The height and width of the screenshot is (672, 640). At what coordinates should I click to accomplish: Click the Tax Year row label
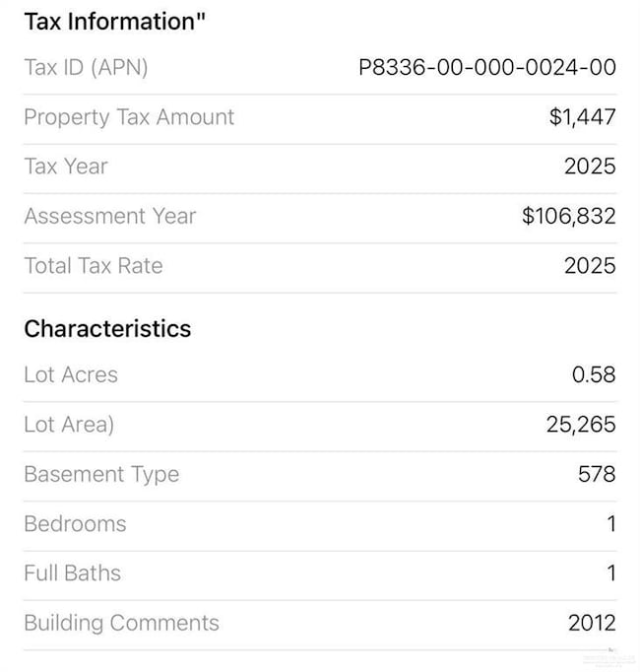click(66, 167)
